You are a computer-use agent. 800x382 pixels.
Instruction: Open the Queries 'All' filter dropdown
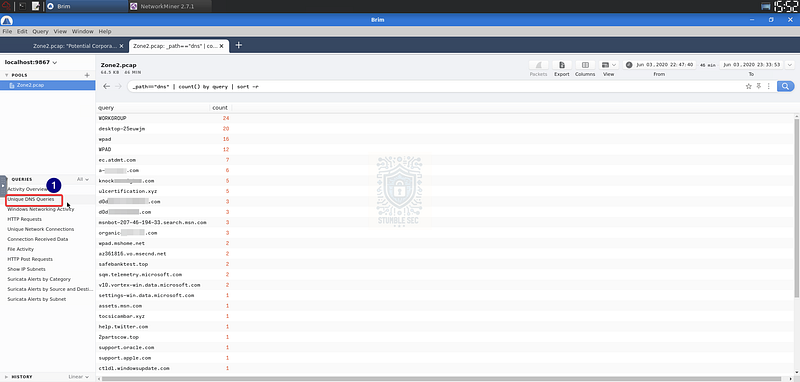[x=83, y=180]
